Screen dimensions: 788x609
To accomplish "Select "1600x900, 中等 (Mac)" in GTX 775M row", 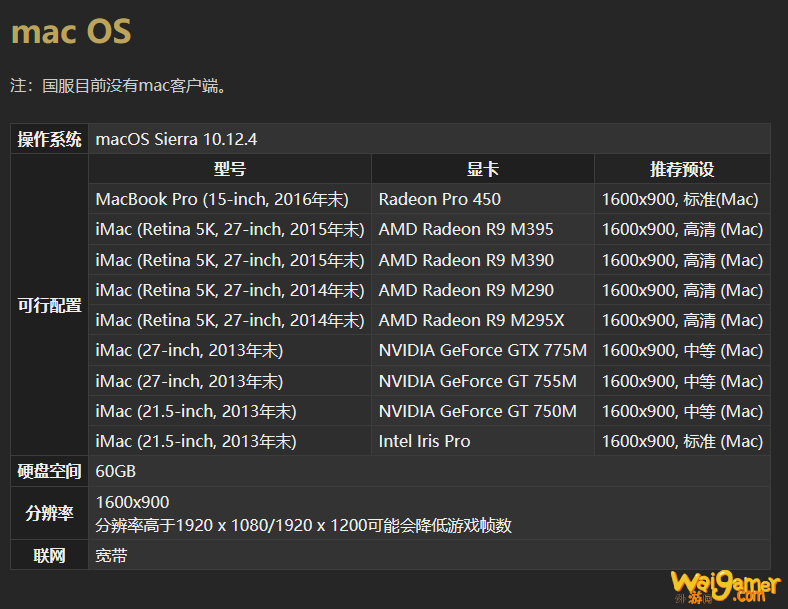I will (682, 350).
